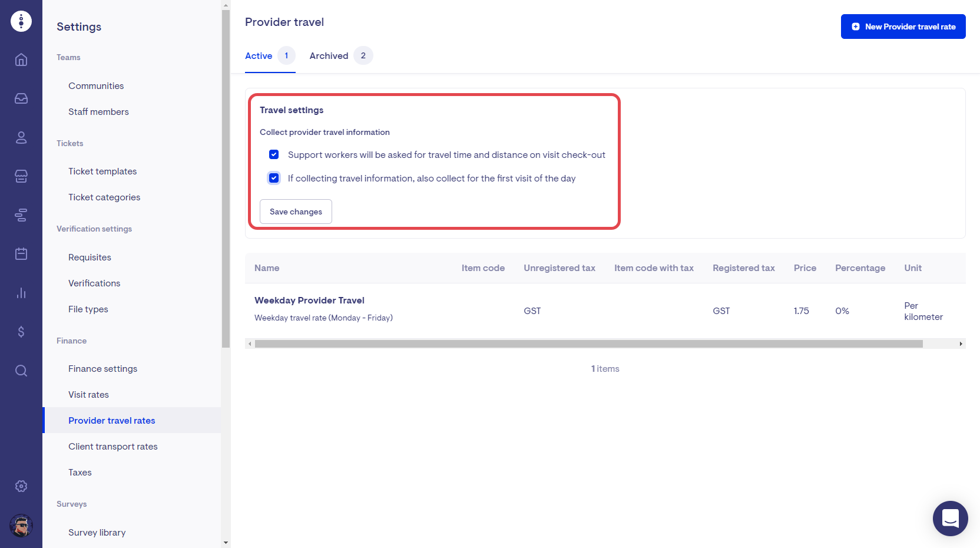
Task: Open the bar chart reports icon
Action: point(21,293)
